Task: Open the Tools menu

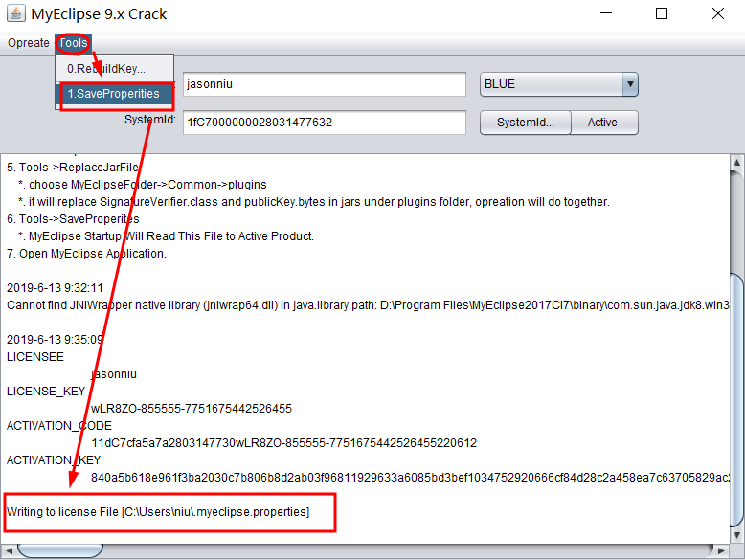Action: click(x=73, y=43)
